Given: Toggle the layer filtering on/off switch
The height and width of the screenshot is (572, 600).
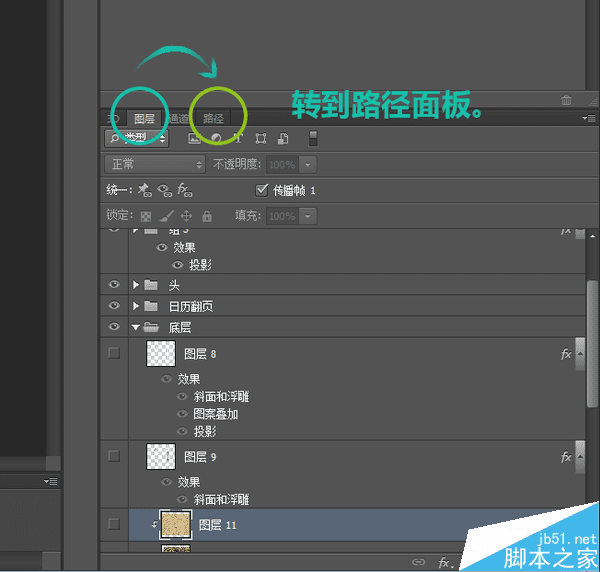Looking at the screenshot, I should point(313,138).
